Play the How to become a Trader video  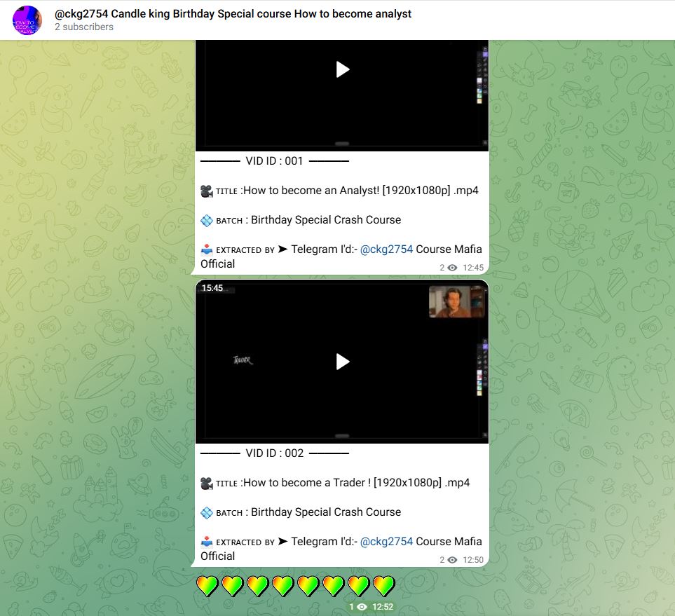tap(342, 362)
